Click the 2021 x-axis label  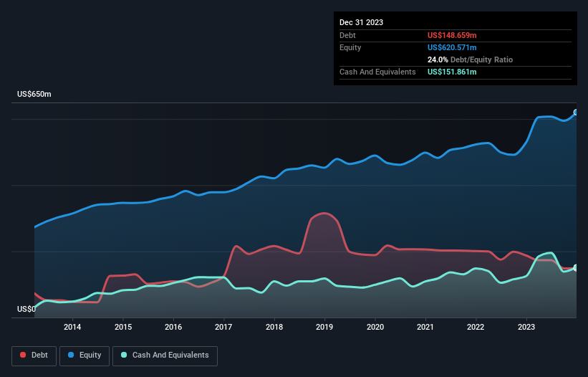point(425,327)
